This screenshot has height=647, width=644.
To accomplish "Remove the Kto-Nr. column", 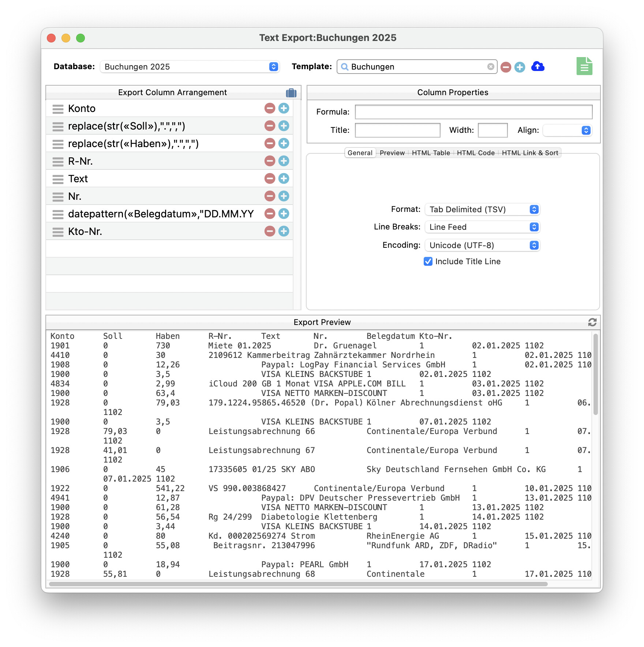I will pyautogui.click(x=270, y=231).
